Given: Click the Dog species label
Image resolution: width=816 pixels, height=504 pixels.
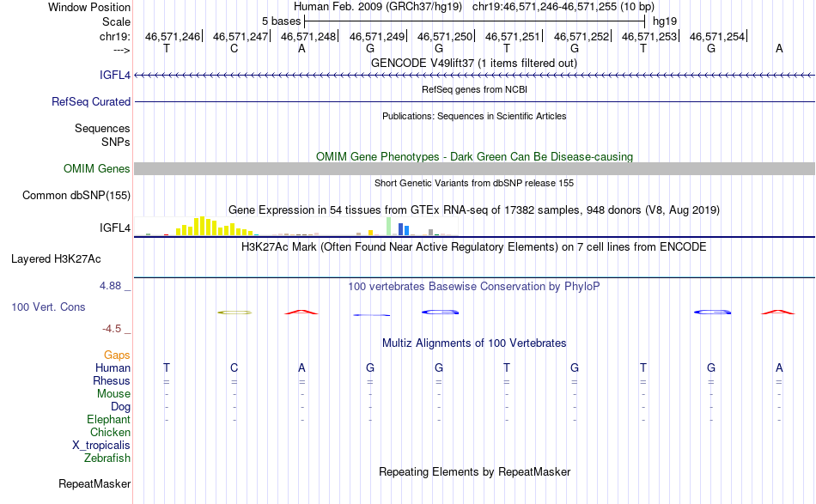Looking at the screenshot, I should point(120,407).
